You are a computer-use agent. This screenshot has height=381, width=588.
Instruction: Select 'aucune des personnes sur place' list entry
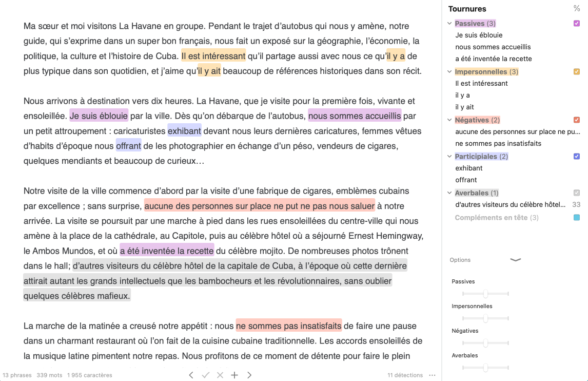518,132
